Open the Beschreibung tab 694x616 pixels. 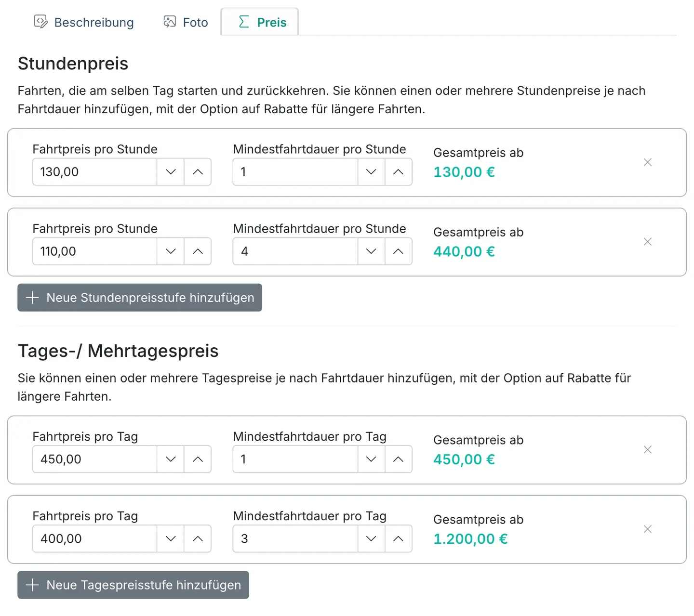84,22
